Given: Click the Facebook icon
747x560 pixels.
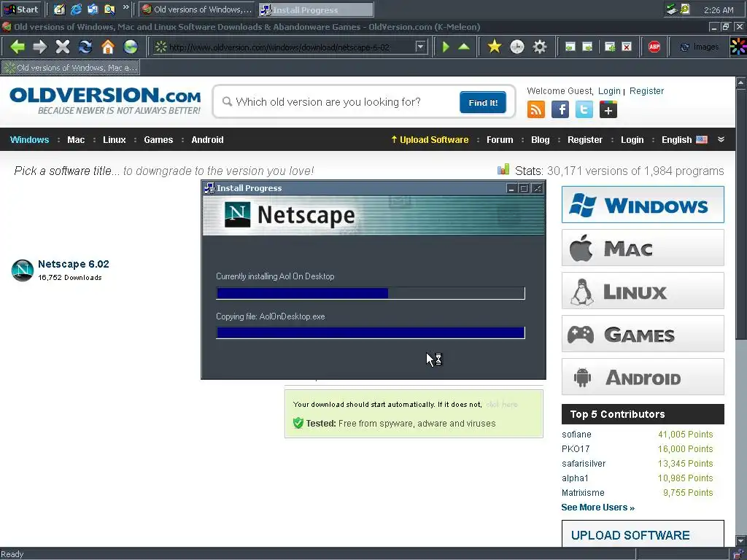Looking at the screenshot, I should [560, 109].
